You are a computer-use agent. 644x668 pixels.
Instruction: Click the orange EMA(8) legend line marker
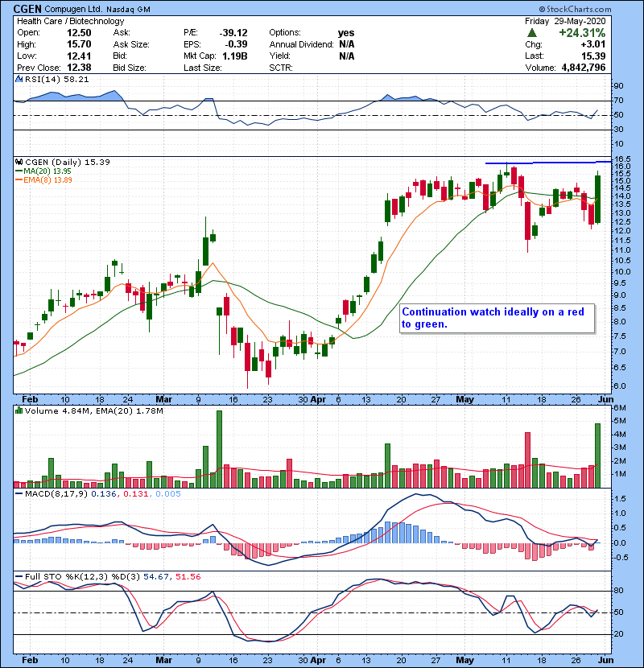[17, 179]
